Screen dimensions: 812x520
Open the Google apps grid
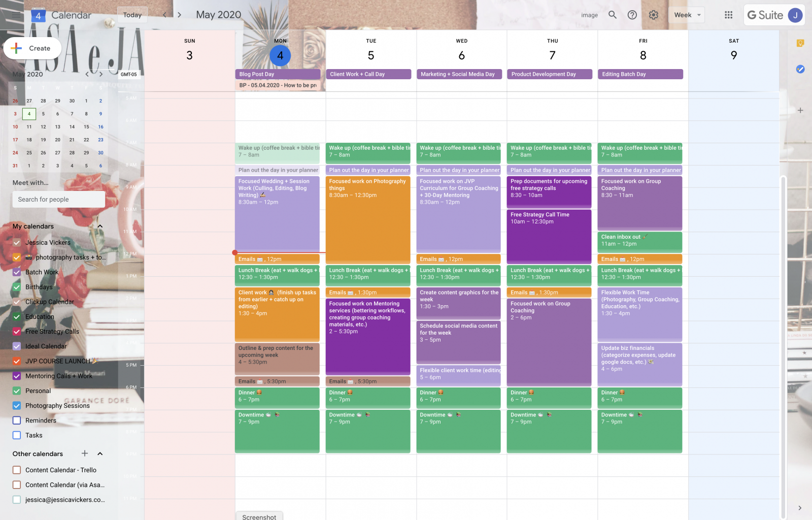729,15
